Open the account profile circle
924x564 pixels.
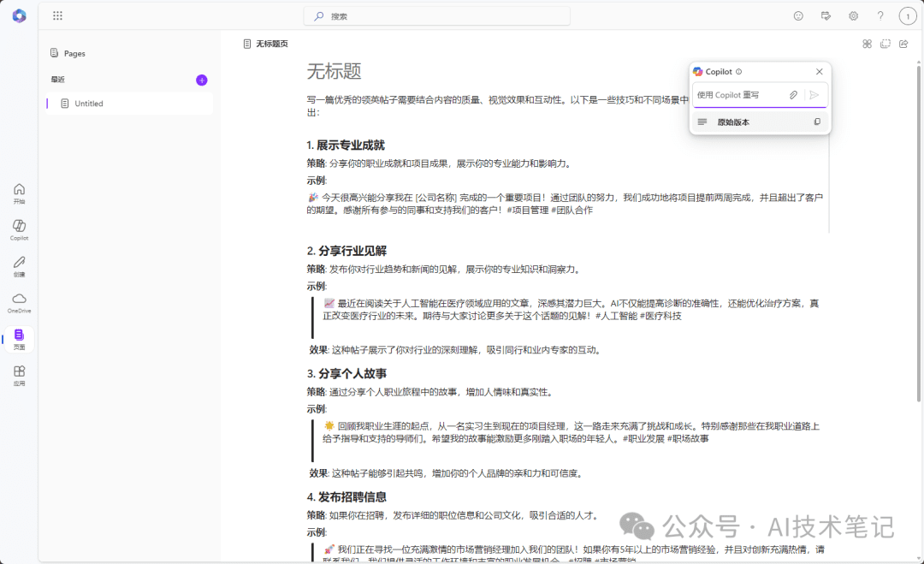coord(908,16)
